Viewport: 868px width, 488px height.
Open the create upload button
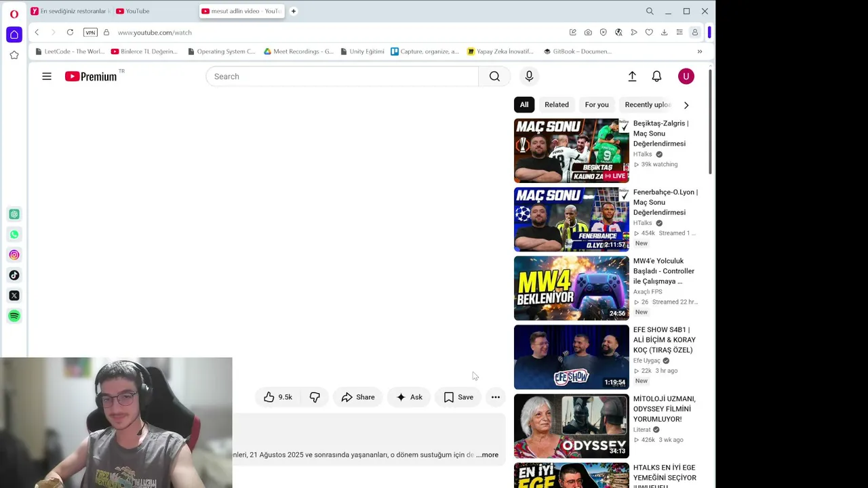click(x=632, y=77)
